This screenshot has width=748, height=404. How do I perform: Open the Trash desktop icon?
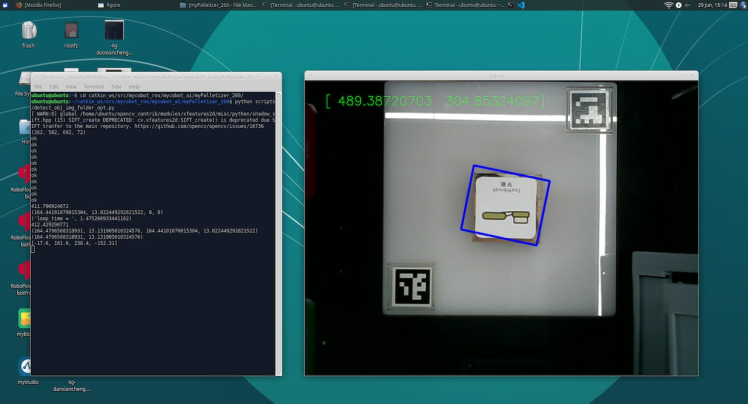[x=28, y=31]
